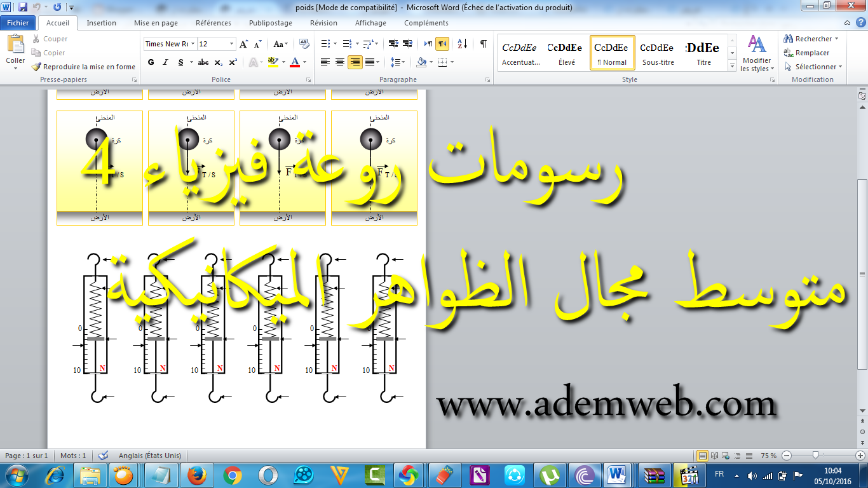This screenshot has width=868, height=488.
Task: Toggle right-to-left text direction
Action: click(442, 44)
